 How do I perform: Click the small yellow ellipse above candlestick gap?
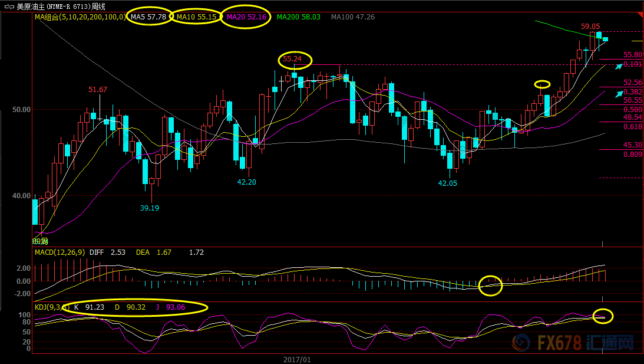point(542,84)
